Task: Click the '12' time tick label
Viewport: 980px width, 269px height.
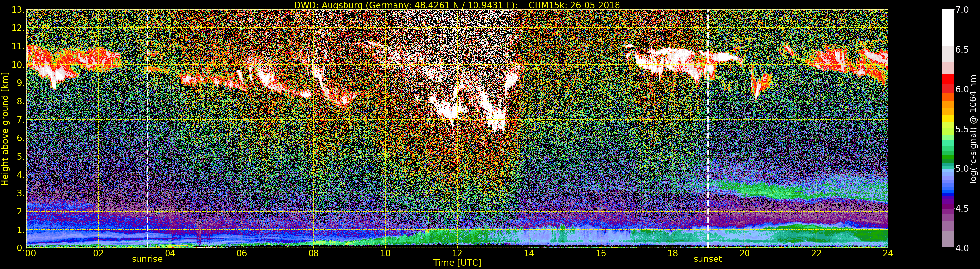Action: tap(457, 253)
